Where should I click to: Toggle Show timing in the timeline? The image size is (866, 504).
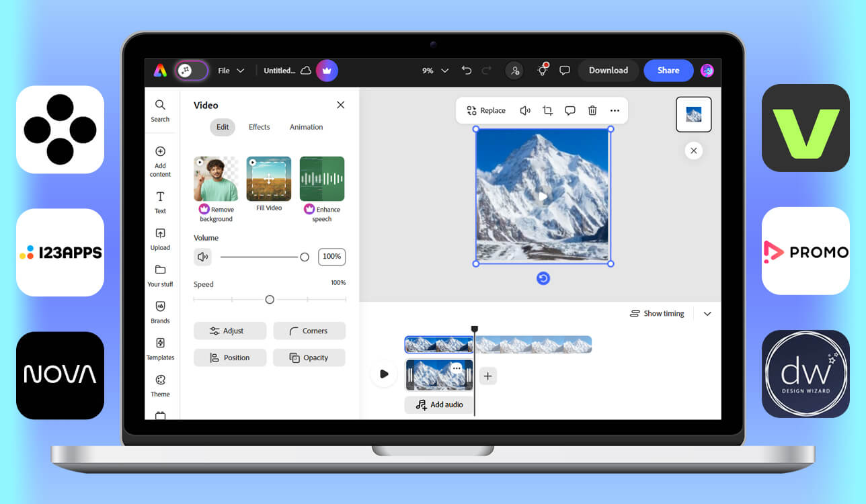pyautogui.click(x=657, y=313)
